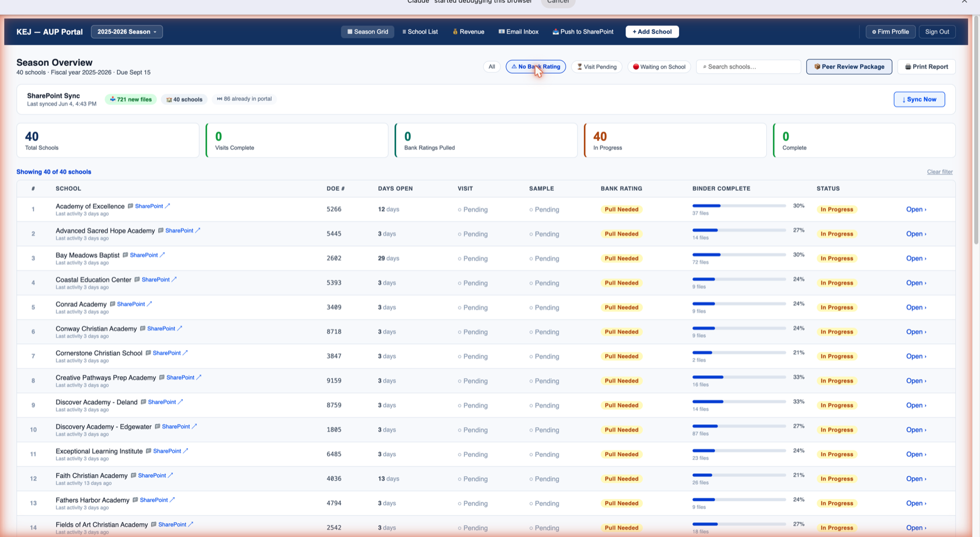Click the 721 new files badge

click(131, 99)
